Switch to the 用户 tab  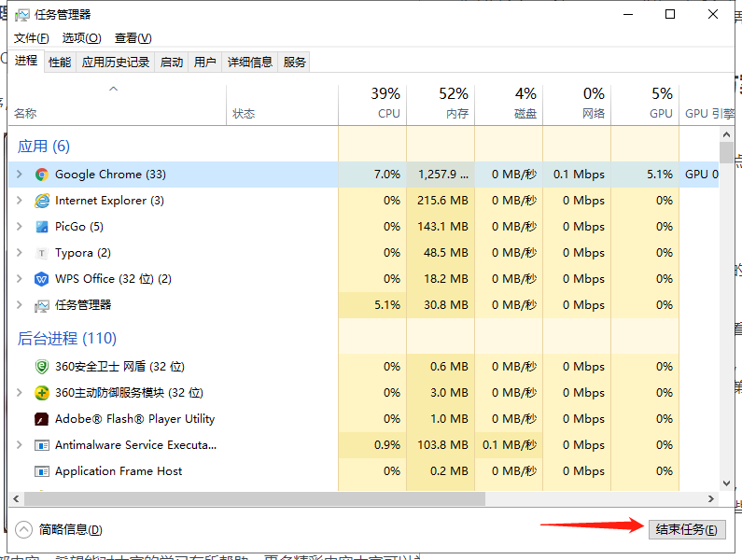point(205,62)
